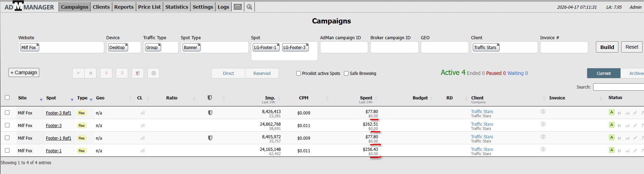Check the select-all checkbox in table header
The image size is (644, 174).
pyautogui.click(x=7, y=98)
